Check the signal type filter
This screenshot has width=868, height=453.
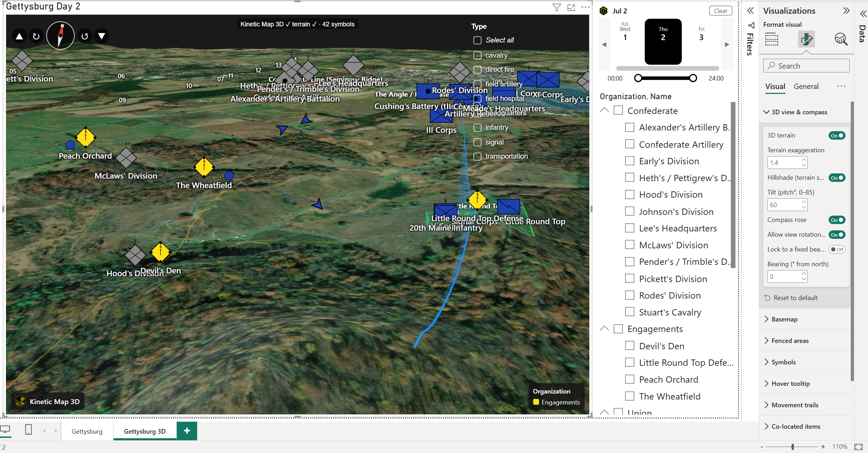[477, 142]
